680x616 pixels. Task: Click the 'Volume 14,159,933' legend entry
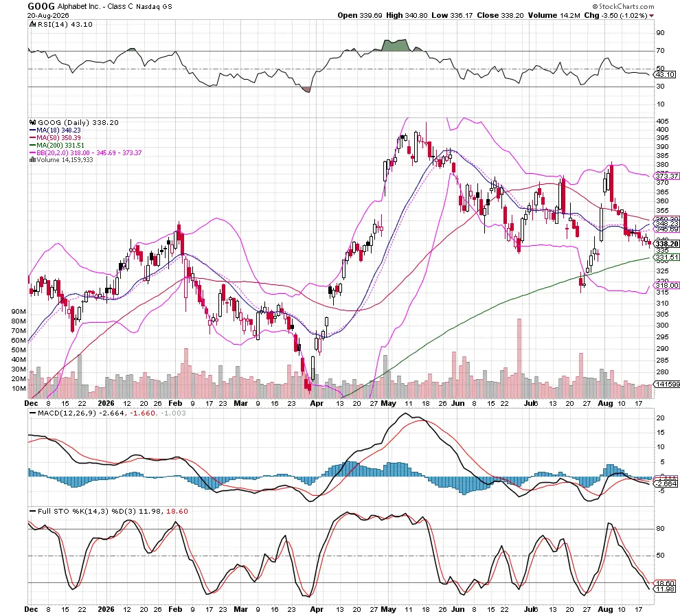coord(65,159)
